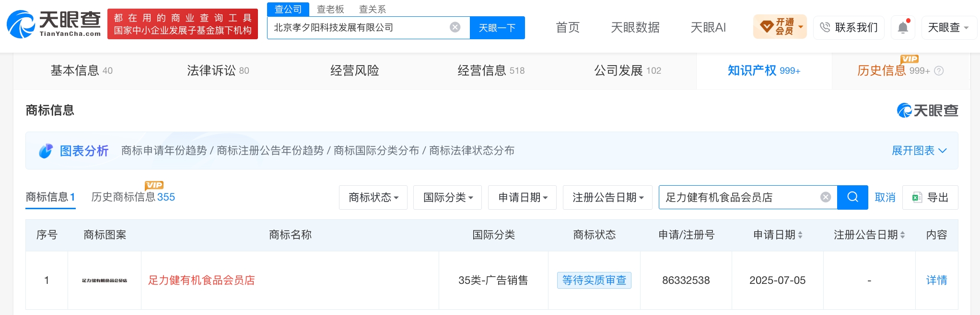Clear the company search box text
The image size is (980, 315).
tap(455, 27)
